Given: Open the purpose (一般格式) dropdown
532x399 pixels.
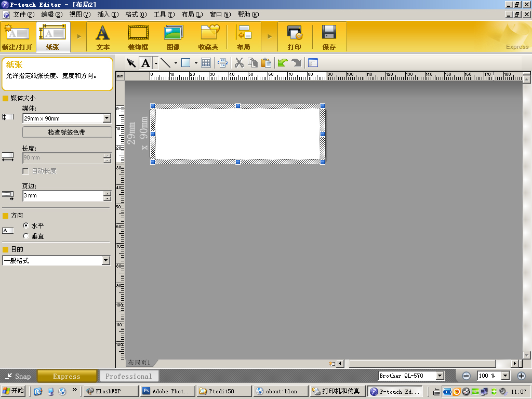Looking at the screenshot, I should (106, 261).
